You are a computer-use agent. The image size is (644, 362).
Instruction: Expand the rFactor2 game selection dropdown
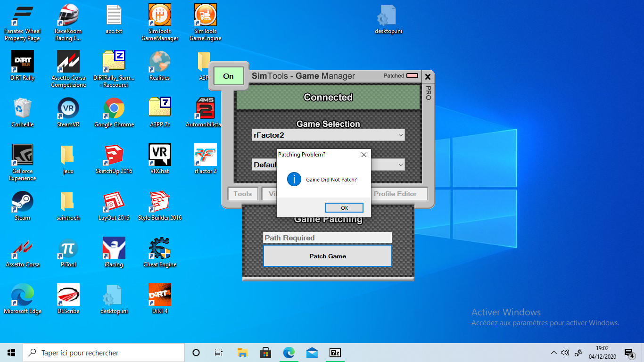pyautogui.click(x=400, y=135)
